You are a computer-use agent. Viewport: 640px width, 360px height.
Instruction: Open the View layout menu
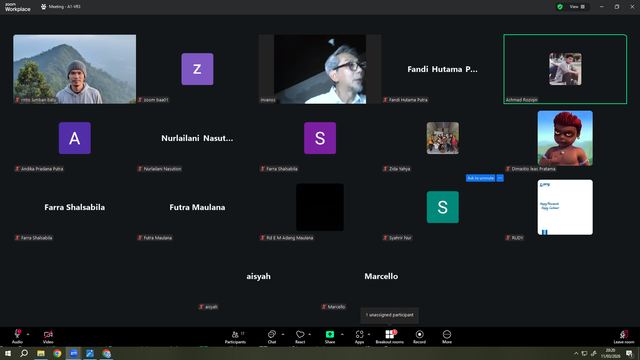coord(577,7)
